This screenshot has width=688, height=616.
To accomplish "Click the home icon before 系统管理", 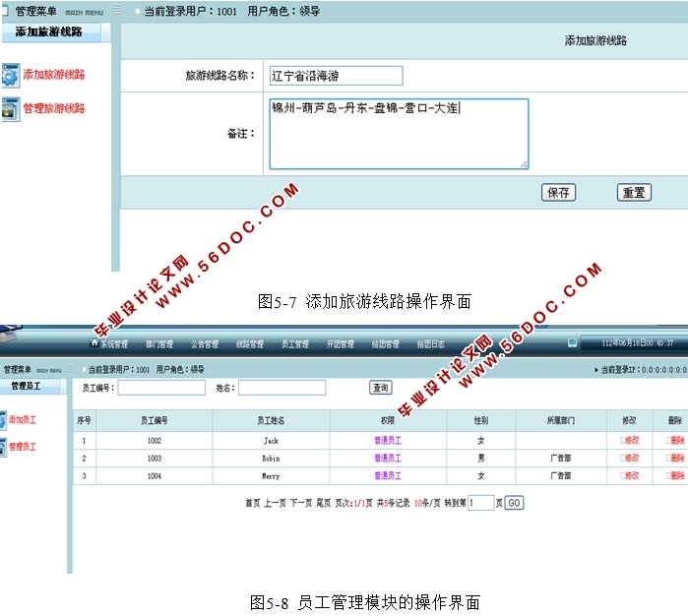I will click(94, 342).
